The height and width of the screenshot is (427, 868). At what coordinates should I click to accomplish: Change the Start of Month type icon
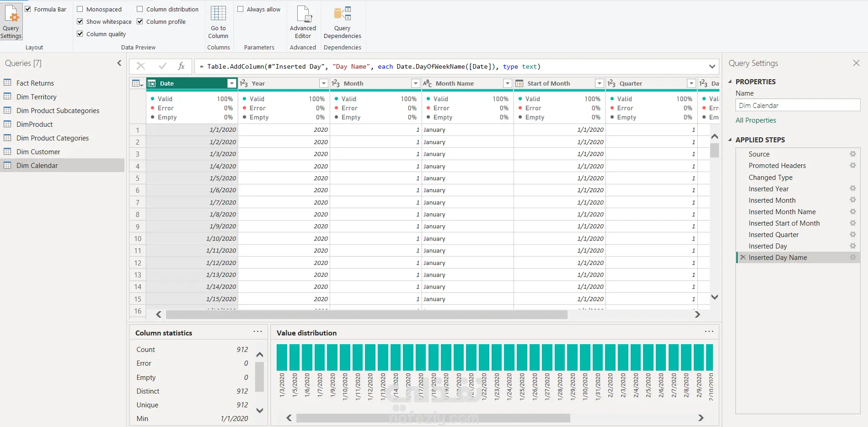pyautogui.click(x=520, y=83)
